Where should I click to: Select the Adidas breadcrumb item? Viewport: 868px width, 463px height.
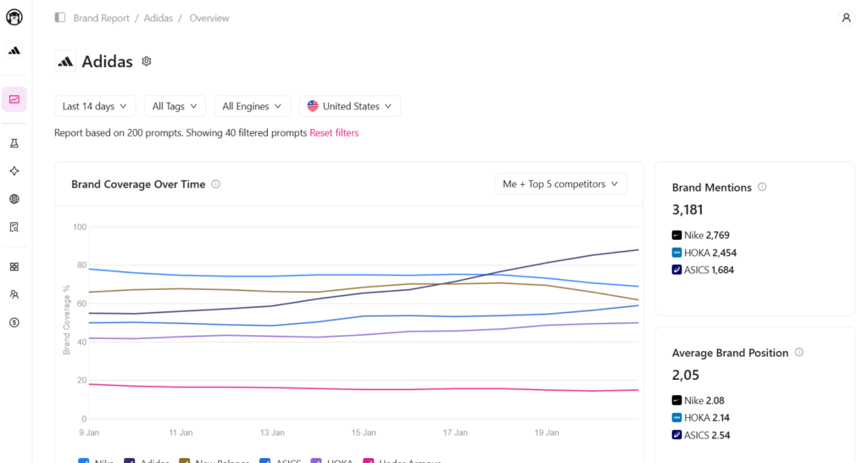click(x=159, y=18)
